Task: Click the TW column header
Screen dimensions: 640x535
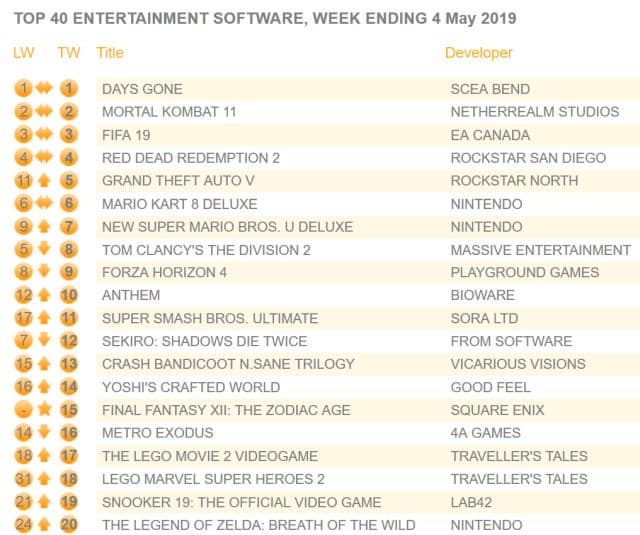Action: (x=68, y=52)
